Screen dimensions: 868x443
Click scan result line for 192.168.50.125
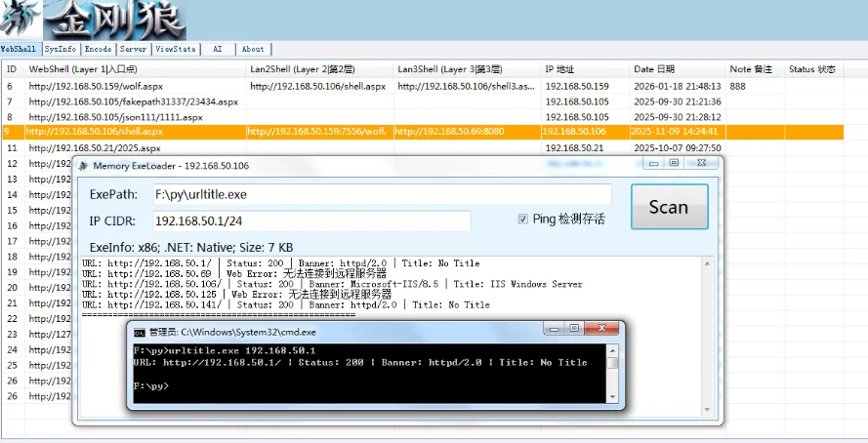tap(237, 295)
